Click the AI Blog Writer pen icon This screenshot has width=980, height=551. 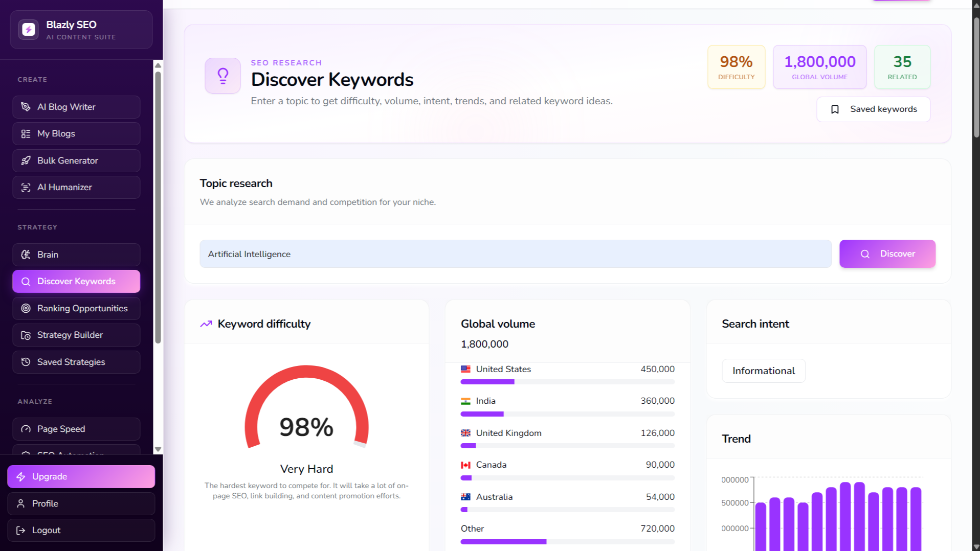(x=26, y=107)
